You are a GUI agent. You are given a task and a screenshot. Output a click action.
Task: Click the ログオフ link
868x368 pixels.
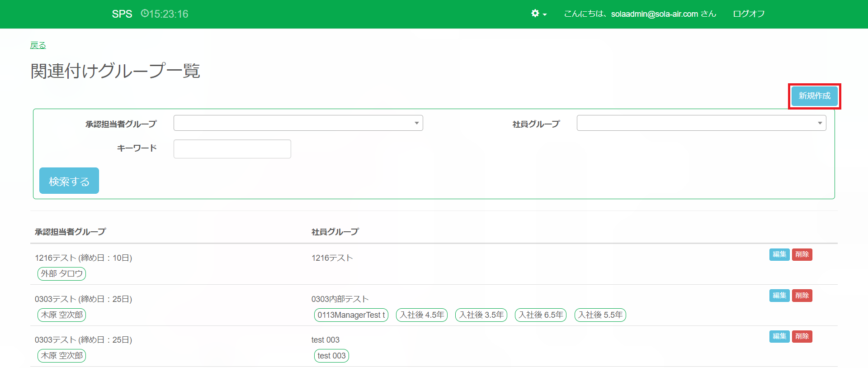click(x=749, y=14)
